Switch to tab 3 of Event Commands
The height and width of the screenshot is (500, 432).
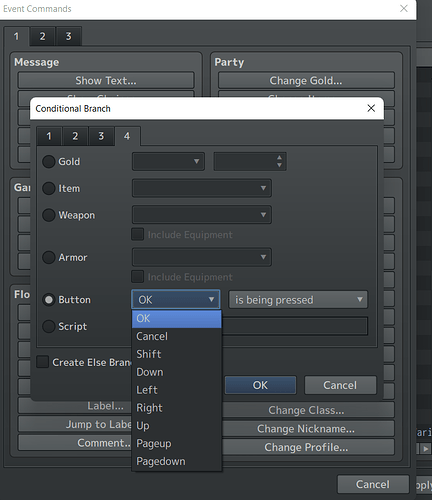pos(68,36)
